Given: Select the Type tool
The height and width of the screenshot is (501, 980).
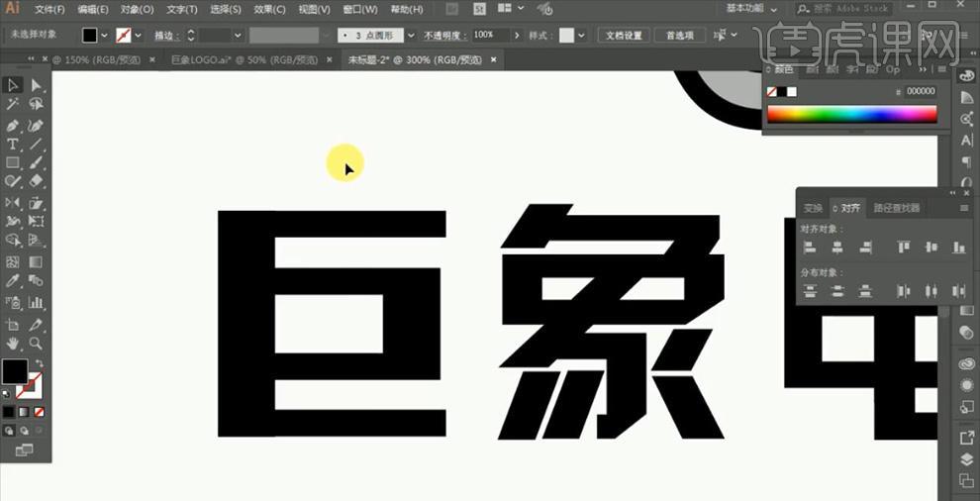Looking at the screenshot, I should (12, 144).
